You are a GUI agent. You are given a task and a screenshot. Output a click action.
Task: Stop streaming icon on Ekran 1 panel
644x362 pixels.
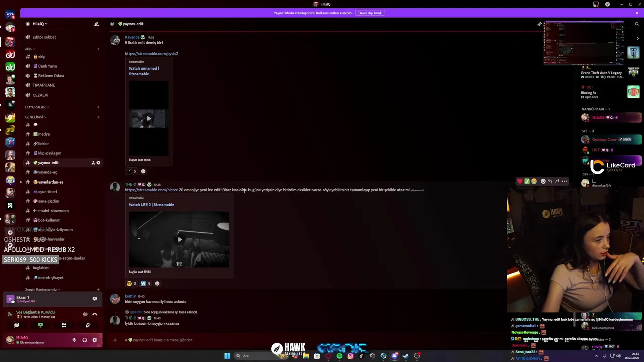[x=94, y=299]
